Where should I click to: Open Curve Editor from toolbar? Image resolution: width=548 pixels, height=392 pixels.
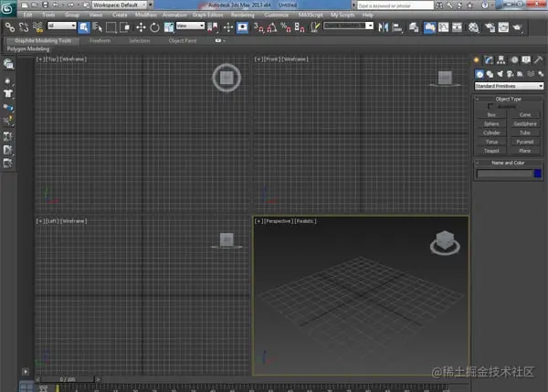click(x=444, y=27)
